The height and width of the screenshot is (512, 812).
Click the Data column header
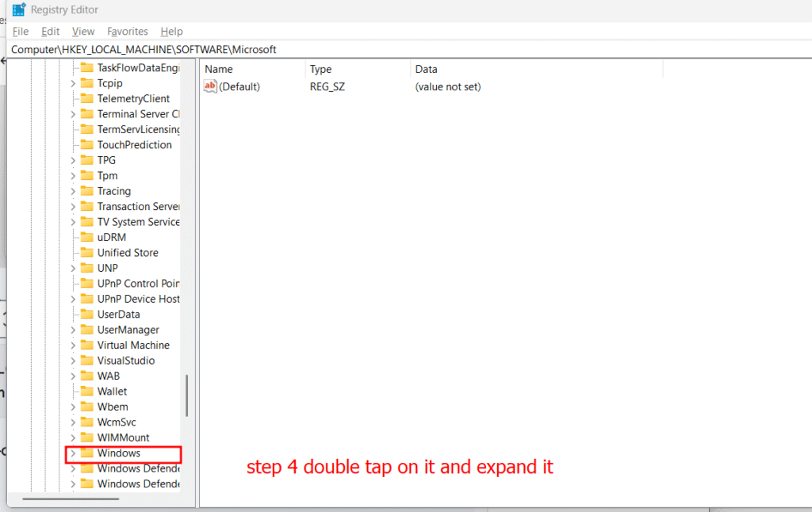coord(537,69)
